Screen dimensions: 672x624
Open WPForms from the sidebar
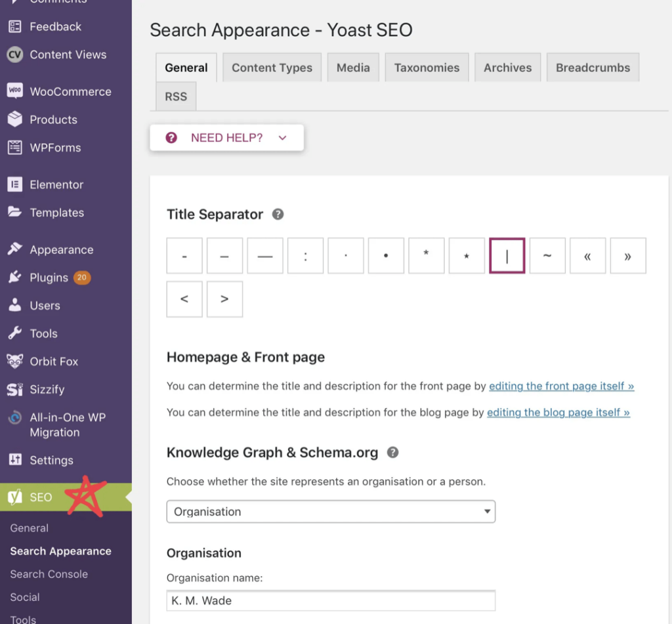pos(56,148)
